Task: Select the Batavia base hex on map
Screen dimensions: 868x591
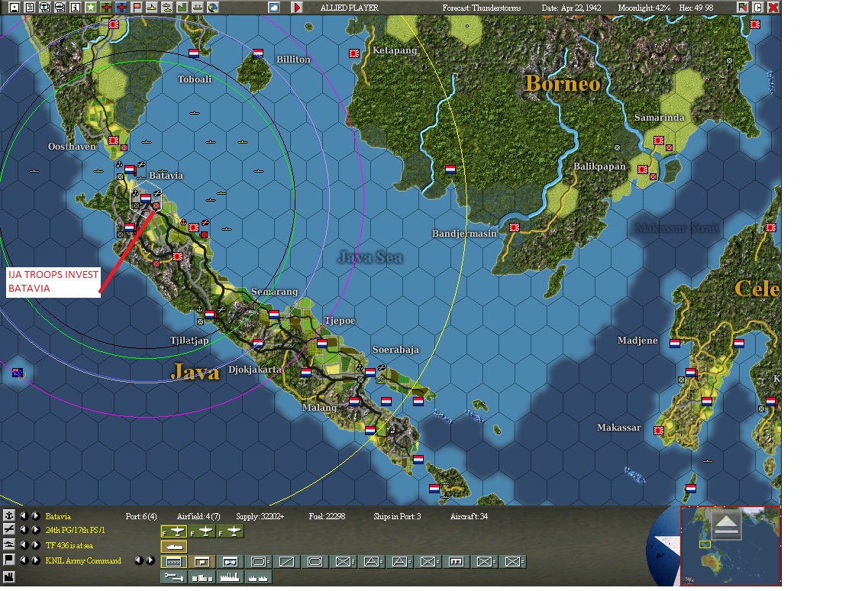Action: coord(146,199)
